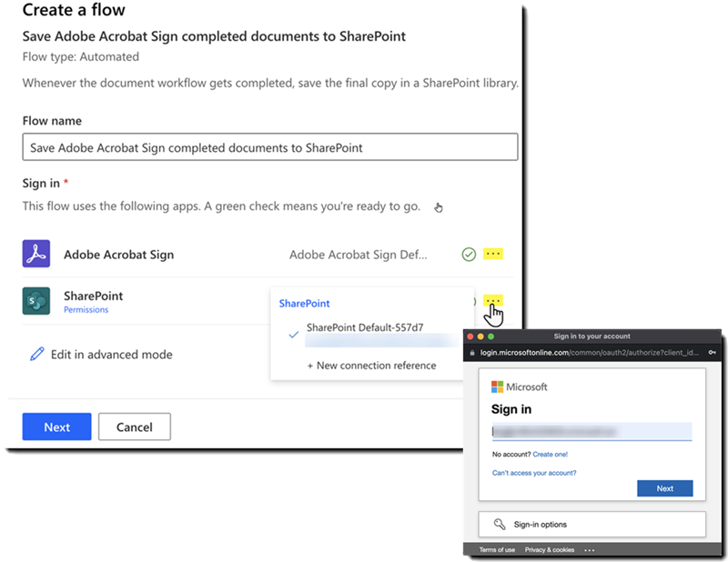This screenshot has height=562, width=728.
Task: Select the Adobe Acrobat Sign app icon
Action: tap(36, 254)
